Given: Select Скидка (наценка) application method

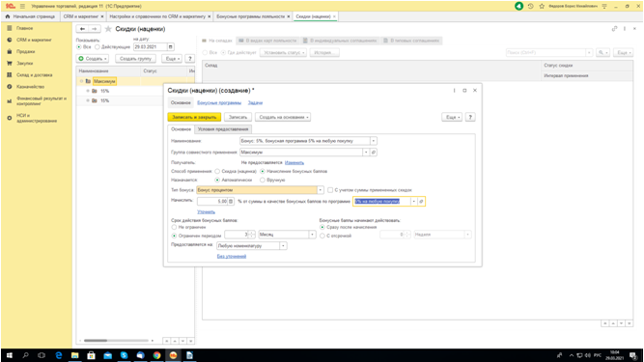Looking at the screenshot, I should click(217, 171).
